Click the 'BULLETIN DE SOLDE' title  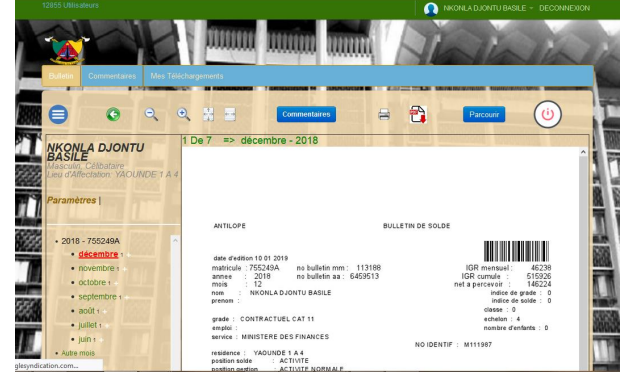pyautogui.click(x=416, y=226)
